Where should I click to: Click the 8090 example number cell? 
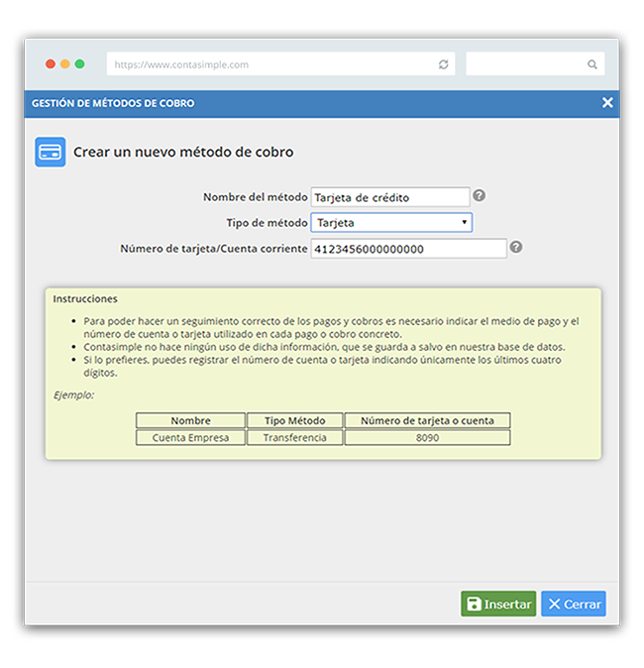(x=427, y=437)
